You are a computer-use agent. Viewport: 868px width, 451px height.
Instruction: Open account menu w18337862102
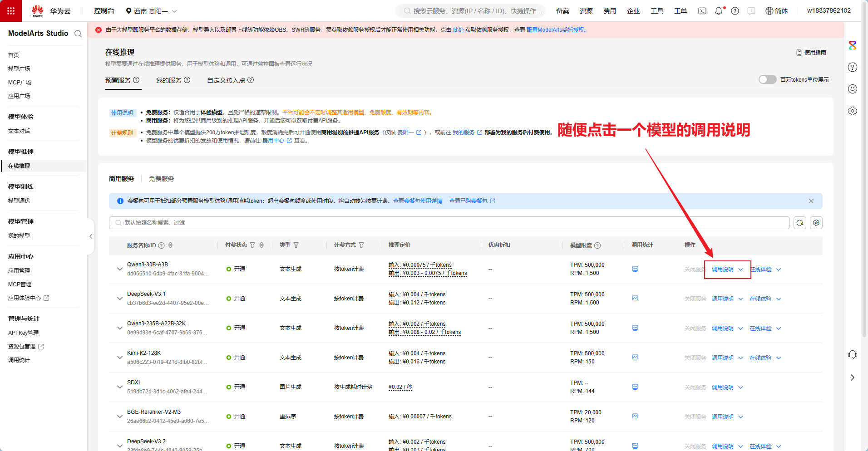[x=829, y=11]
